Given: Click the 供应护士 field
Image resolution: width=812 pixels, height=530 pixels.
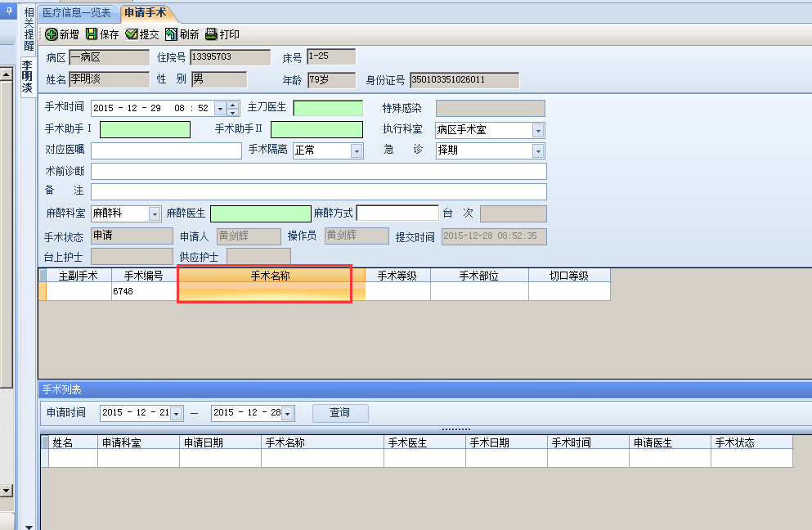Looking at the screenshot, I should coord(258,257).
